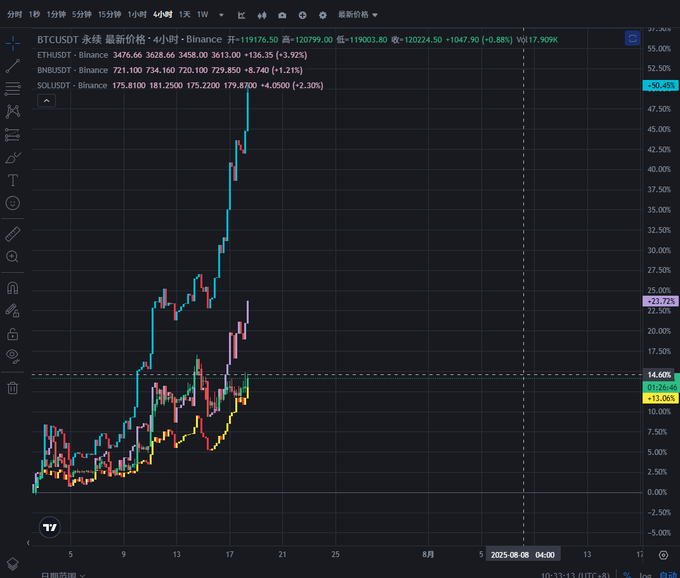This screenshot has width=680, height=578.
Task: Open chart settings gear in top toolbar
Action: click(x=323, y=15)
